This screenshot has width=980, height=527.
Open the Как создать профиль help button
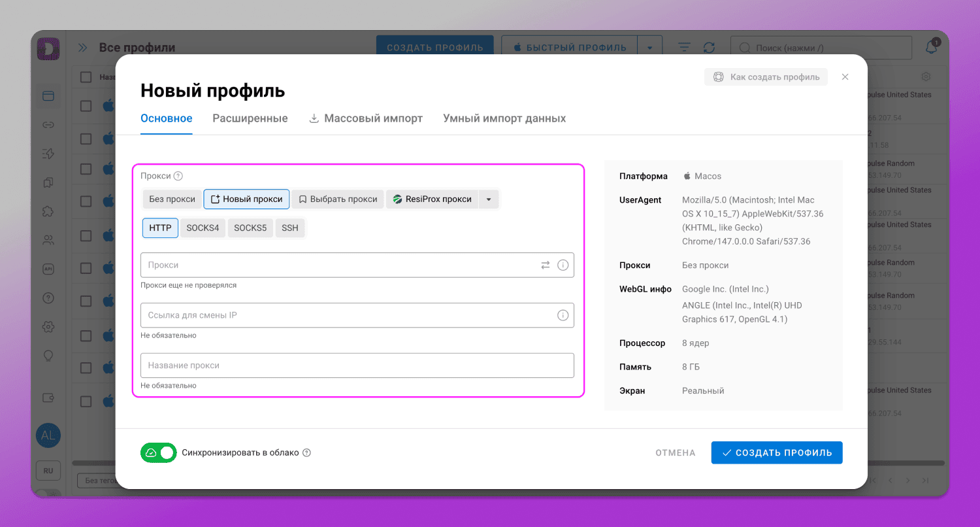(766, 77)
